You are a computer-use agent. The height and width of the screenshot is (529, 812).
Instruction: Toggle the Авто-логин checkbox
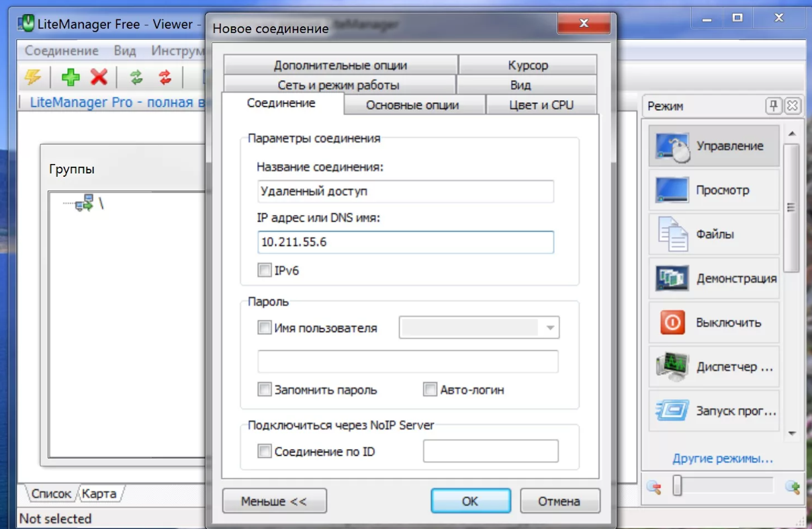tap(431, 390)
